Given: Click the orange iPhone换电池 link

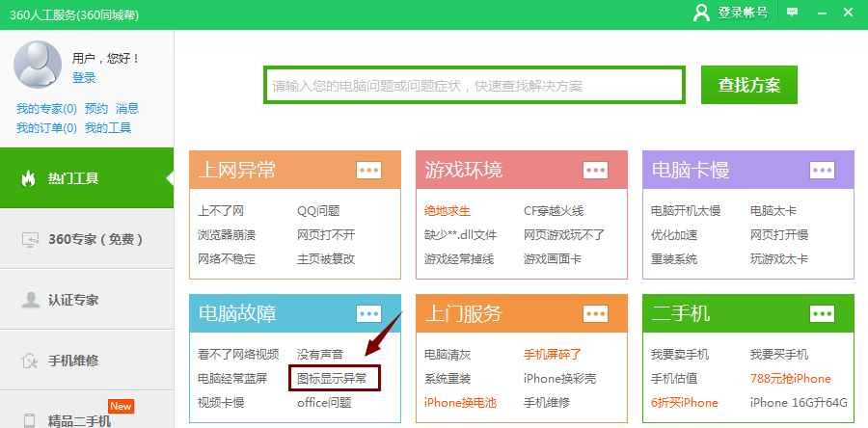Looking at the screenshot, I should [x=460, y=403].
